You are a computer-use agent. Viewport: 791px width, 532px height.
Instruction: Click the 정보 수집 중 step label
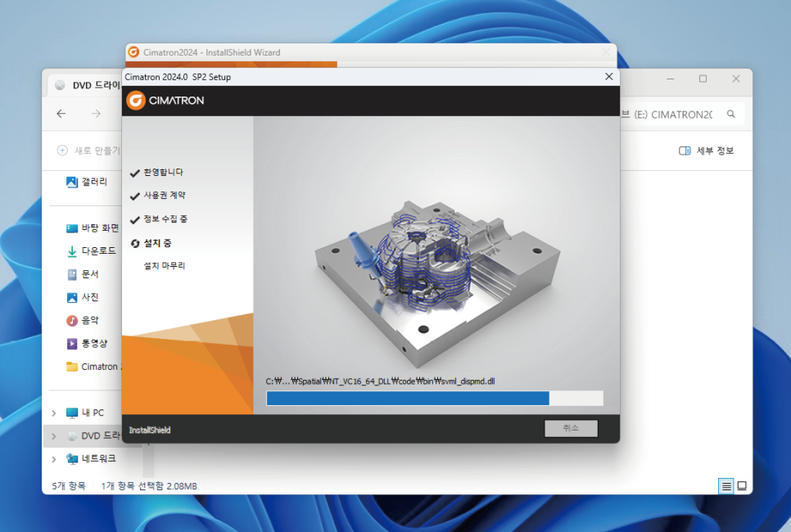[x=165, y=219]
